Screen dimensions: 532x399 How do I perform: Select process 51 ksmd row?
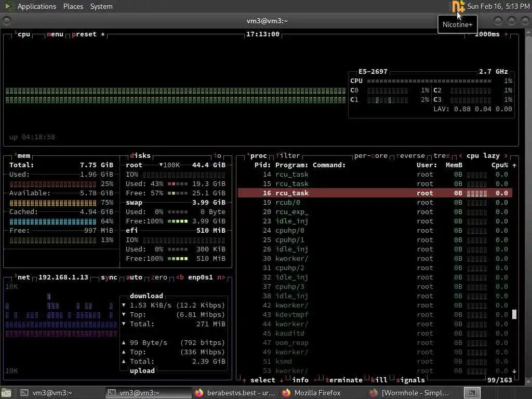pos(375,362)
